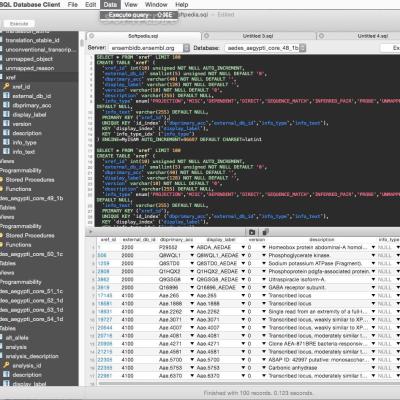400x400 pixels.
Task: Open dropdown arrow beside P29552 cell
Action: (192, 247)
